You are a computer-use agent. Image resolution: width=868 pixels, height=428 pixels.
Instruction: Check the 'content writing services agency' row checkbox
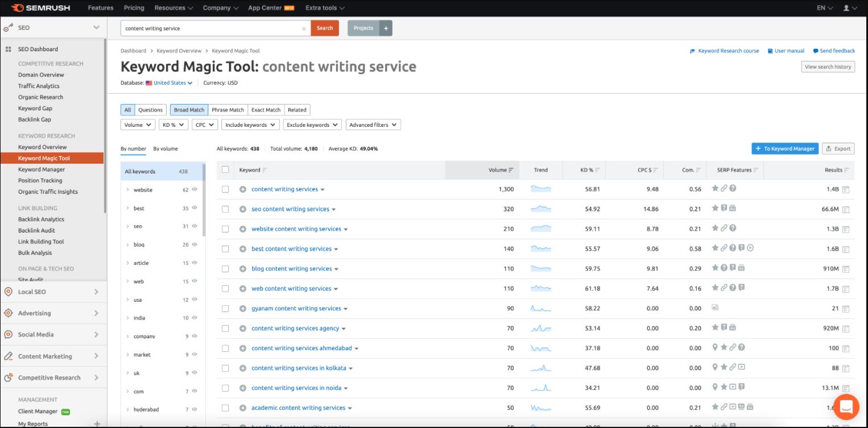click(x=225, y=329)
